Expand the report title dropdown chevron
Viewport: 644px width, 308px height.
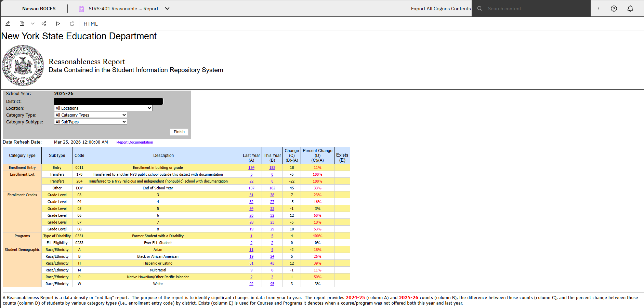pos(167,9)
